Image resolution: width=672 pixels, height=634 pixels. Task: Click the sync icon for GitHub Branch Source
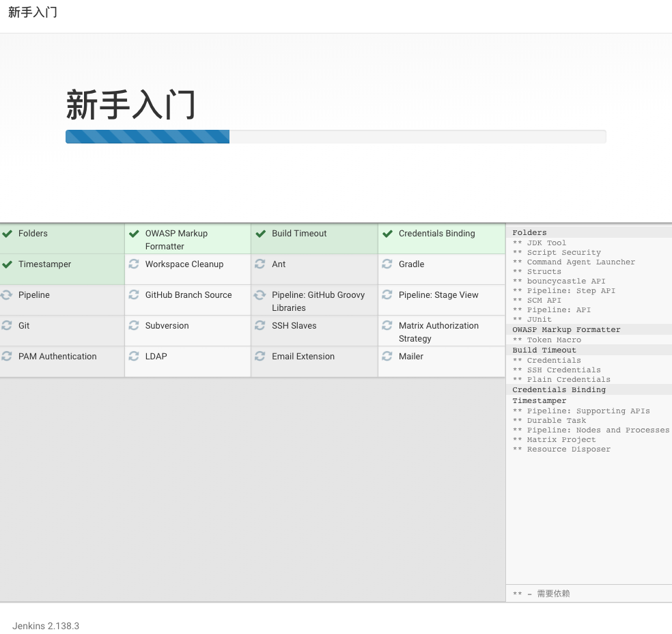pyautogui.click(x=134, y=295)
